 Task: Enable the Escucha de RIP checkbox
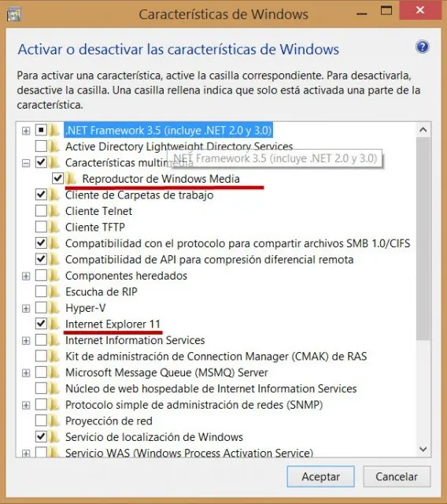click(x=41, y=291)
